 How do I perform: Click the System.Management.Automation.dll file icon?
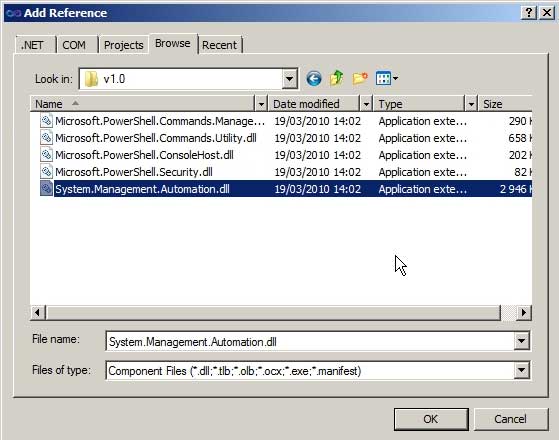[x=46, y=189]
